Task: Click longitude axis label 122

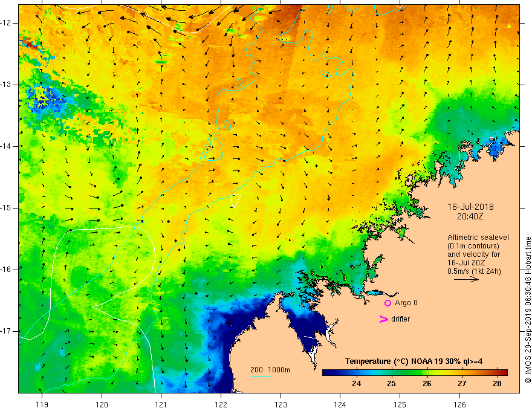Action: point(221,404)
